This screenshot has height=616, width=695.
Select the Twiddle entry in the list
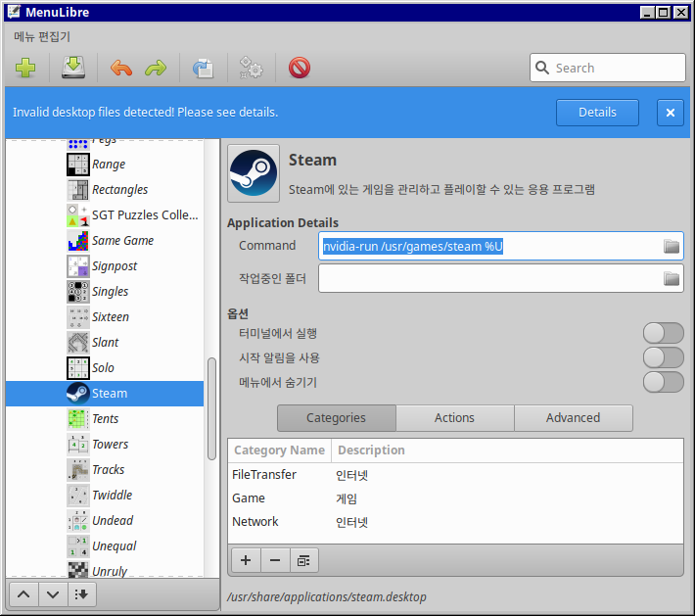(x=105, y=496)
